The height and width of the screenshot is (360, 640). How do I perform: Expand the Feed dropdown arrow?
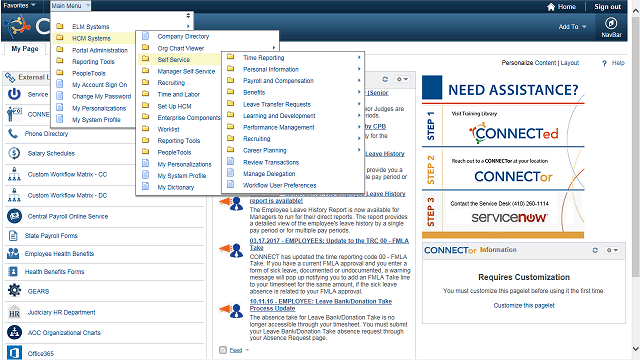click(x=247, y=350)
